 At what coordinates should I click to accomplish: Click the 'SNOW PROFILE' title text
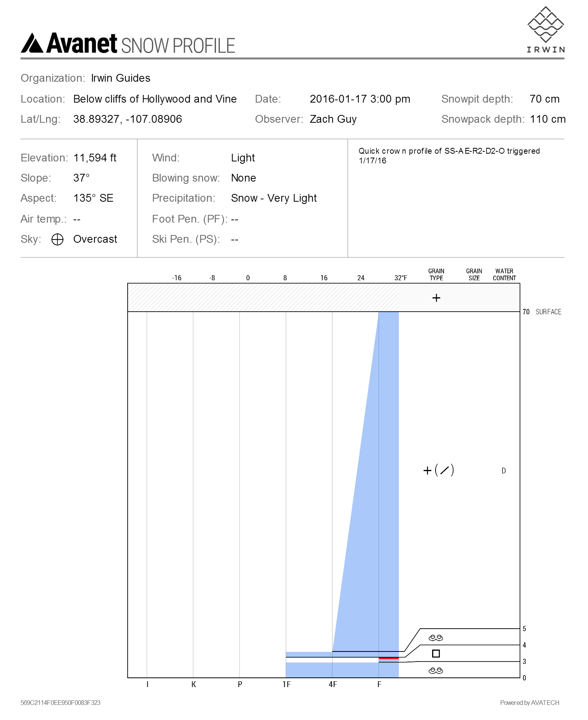178,46
